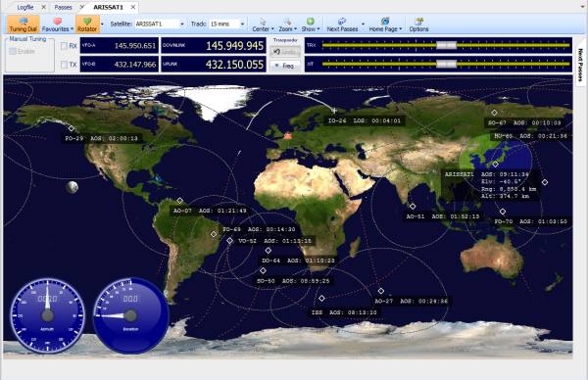Enable the TX checkbox

(x=64, y=65)
